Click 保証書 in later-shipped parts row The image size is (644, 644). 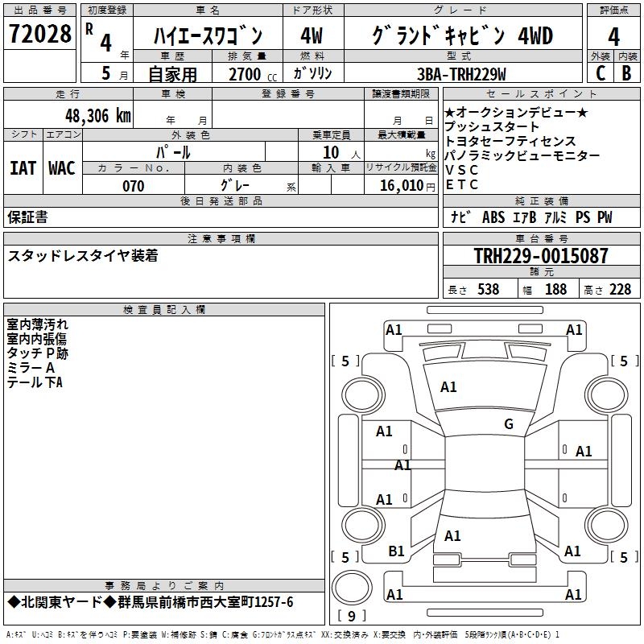pos(27,217)
